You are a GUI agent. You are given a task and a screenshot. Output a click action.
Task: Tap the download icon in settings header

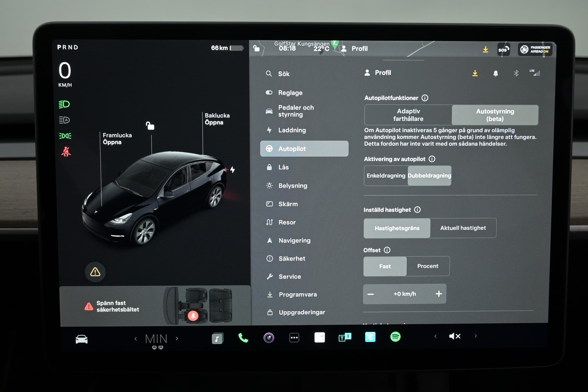475,73
